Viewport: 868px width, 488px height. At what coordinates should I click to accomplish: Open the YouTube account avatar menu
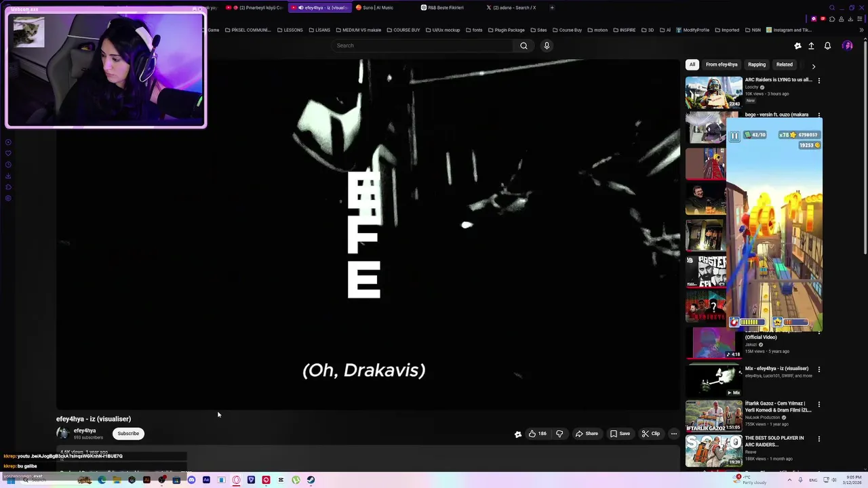pos(847,45)
